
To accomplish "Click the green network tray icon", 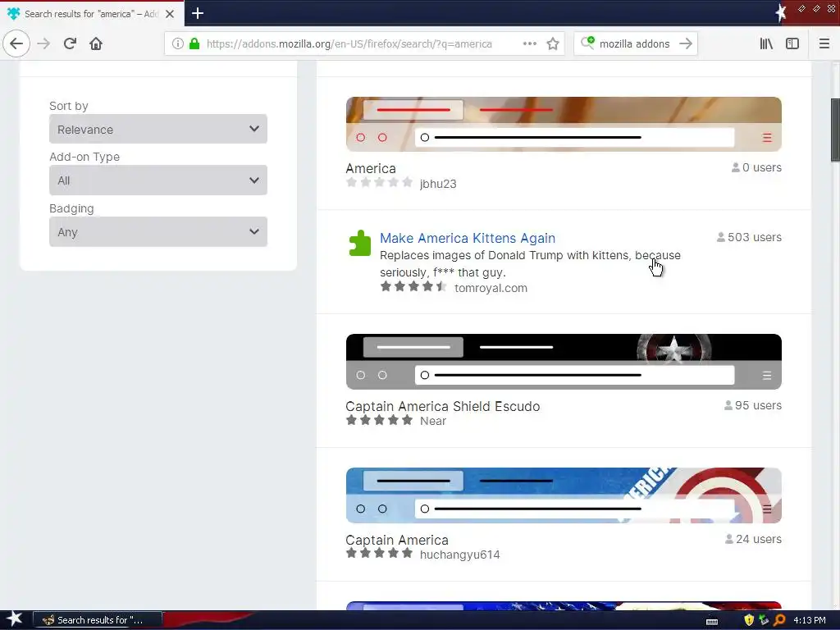I will point(764,620).
